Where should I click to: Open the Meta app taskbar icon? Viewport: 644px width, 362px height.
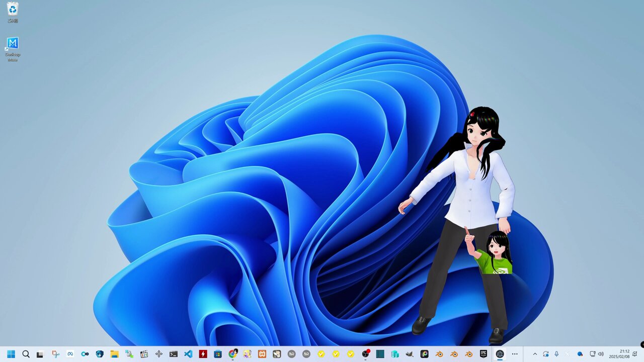tap(70, 354)
